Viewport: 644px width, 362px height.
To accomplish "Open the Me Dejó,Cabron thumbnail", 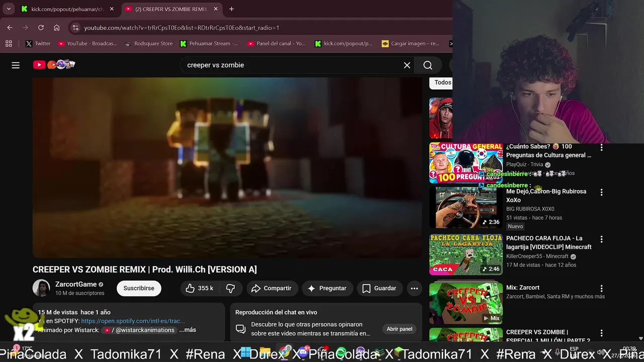I will point(466,208).
